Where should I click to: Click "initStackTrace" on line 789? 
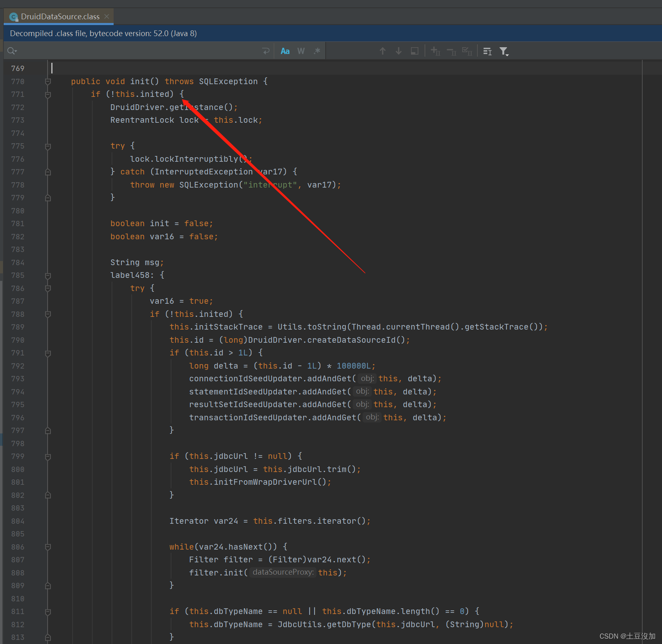[x=228, y=327]
